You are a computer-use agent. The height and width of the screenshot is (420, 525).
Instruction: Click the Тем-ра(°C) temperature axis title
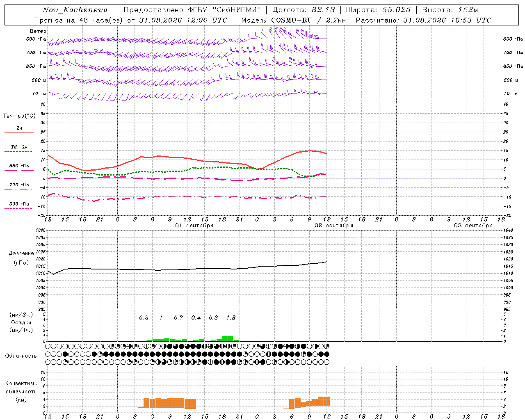(x=19, y=116)
